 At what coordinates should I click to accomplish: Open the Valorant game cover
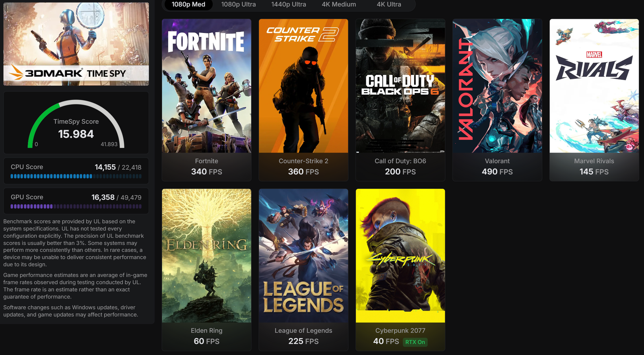497,86
